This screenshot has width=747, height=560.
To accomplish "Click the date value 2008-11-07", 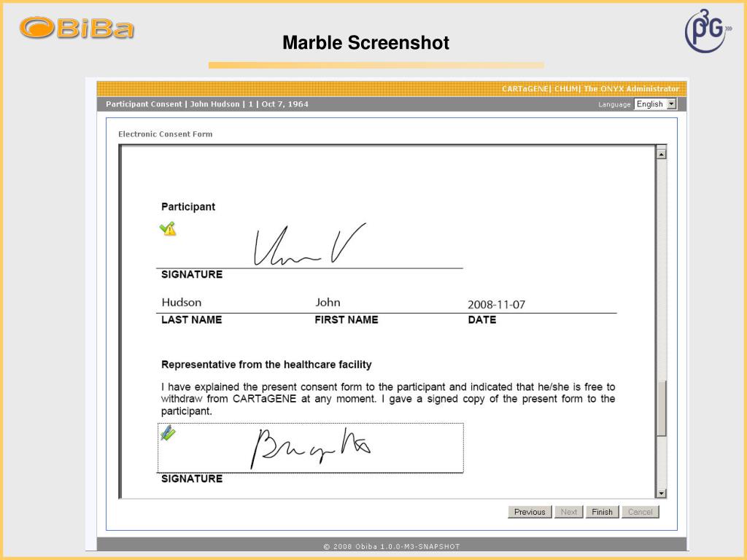I will tap(496, 305).
